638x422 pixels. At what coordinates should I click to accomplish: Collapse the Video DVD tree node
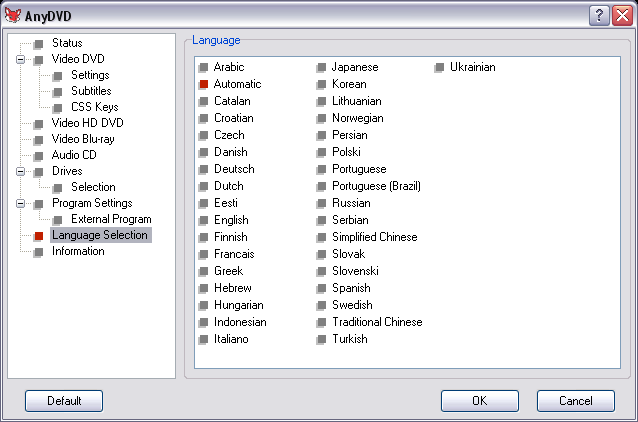point(20,60)
